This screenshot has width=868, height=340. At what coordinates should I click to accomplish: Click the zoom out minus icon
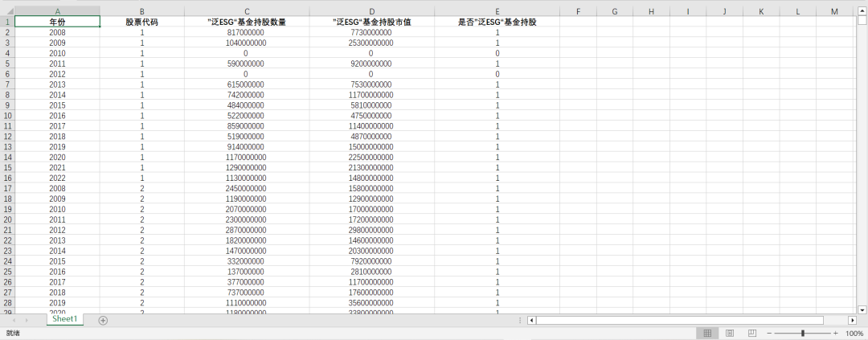coord(769,333)
